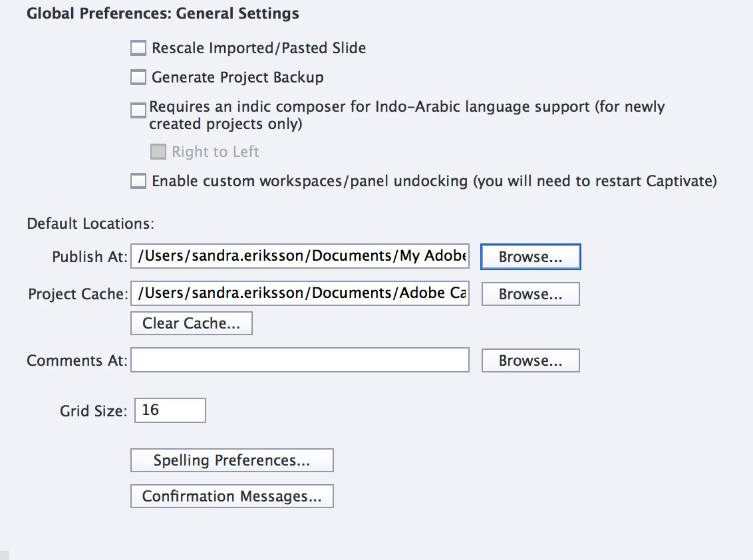
Task: Click the Global Preferences: General Settings heading
Action: [x=163, y=13]
